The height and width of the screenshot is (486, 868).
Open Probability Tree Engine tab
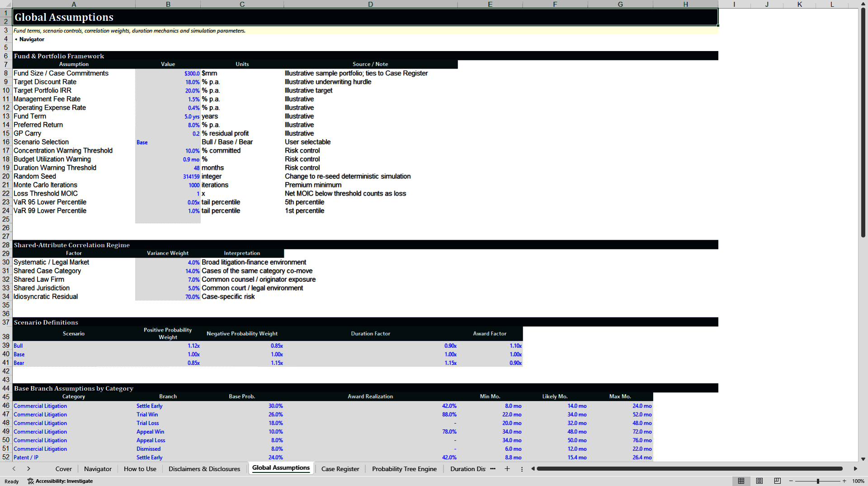tap(404, 469)
